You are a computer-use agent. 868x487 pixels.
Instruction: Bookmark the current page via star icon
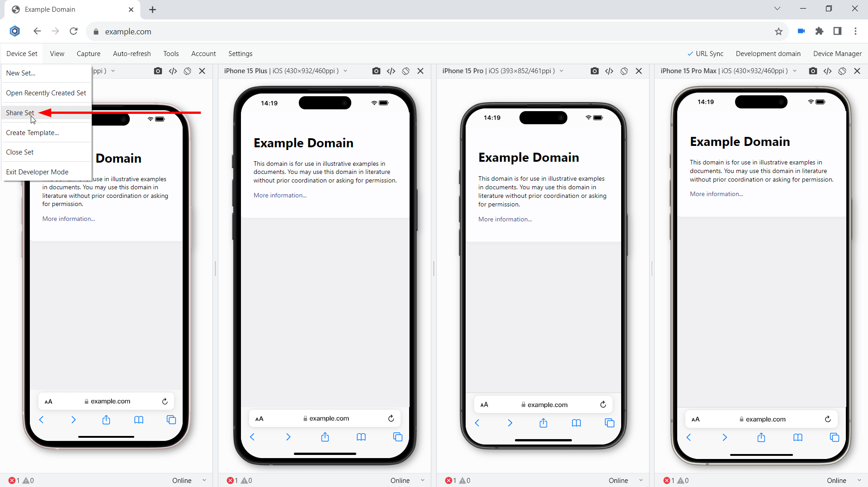tap(778, 31)
